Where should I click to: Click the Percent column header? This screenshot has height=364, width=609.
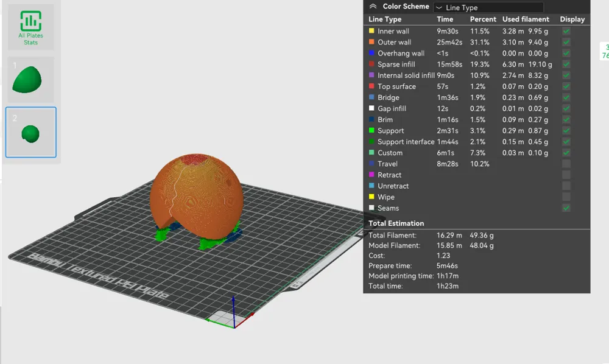tap(483, 19)
